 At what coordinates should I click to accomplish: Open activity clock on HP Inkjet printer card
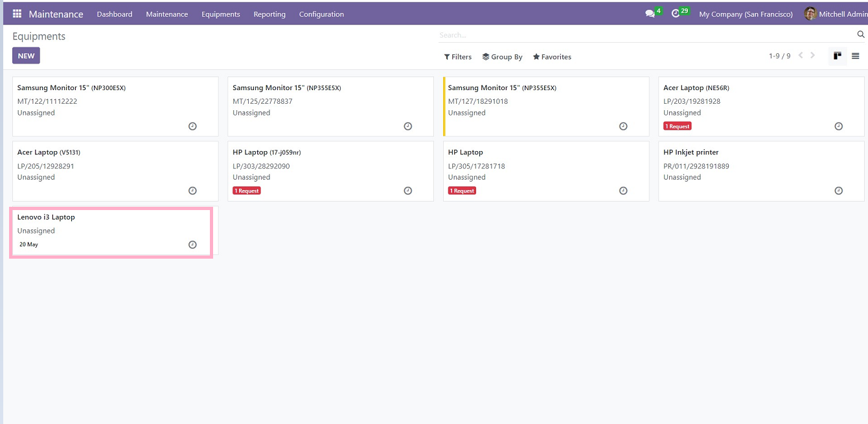pyautogui.click(x=839, y=191)
